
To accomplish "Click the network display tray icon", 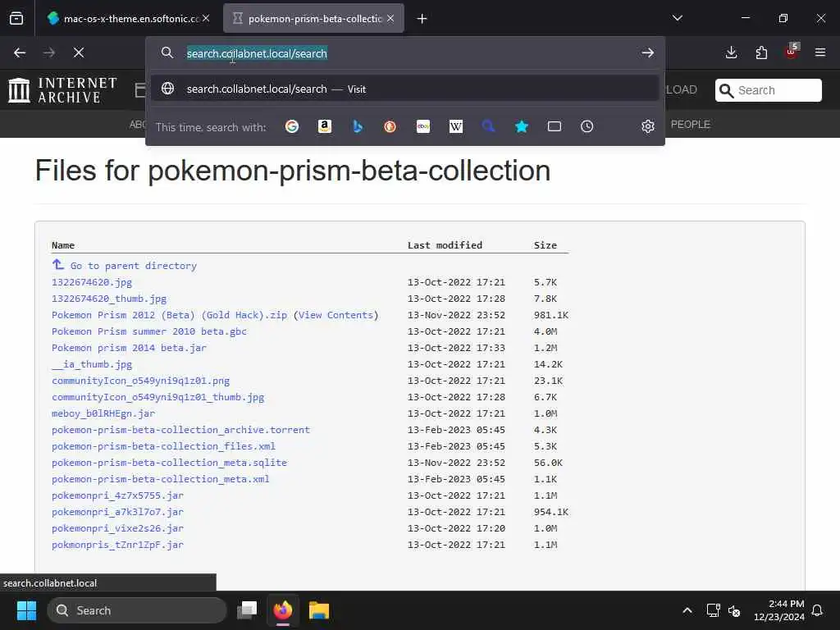I will coord(713,610).
